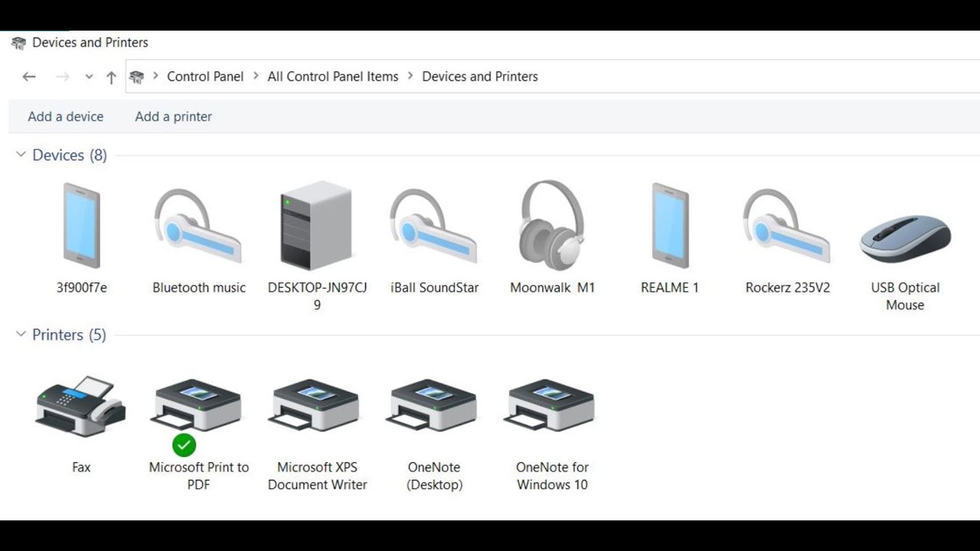Image resolution: width=980 pixels, height=551 pixels.
Task: Click the Devices (8) section heading
Action: [70, 155]
